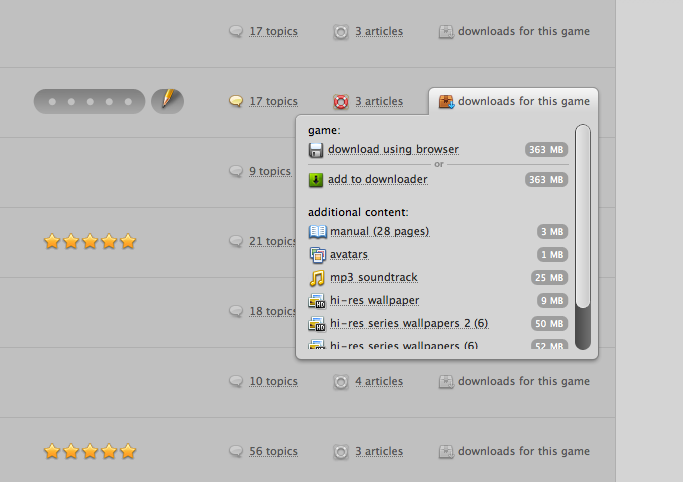
Task: Open downloads for this game in the 10 topics row
Action: (x=524, y=381)
